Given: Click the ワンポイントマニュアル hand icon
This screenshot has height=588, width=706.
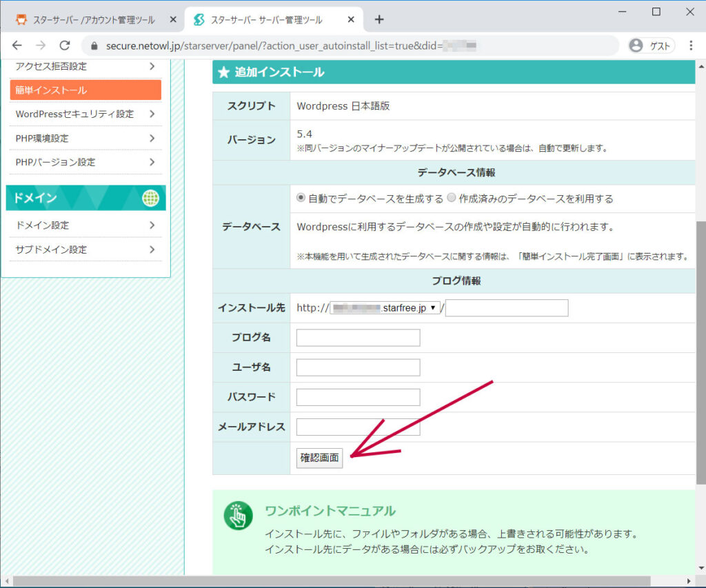Looking at the screenshot, I should pos(238,516).
